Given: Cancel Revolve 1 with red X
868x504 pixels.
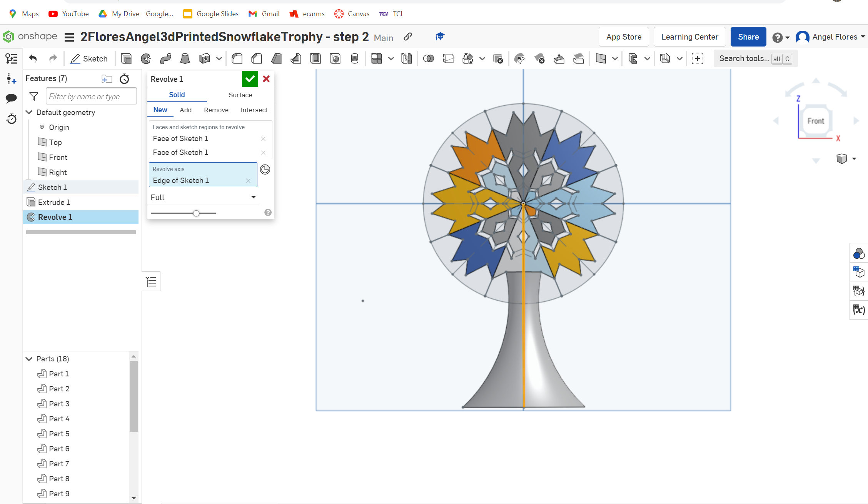Looking at the screenshot, I should [x=266, y=79].
